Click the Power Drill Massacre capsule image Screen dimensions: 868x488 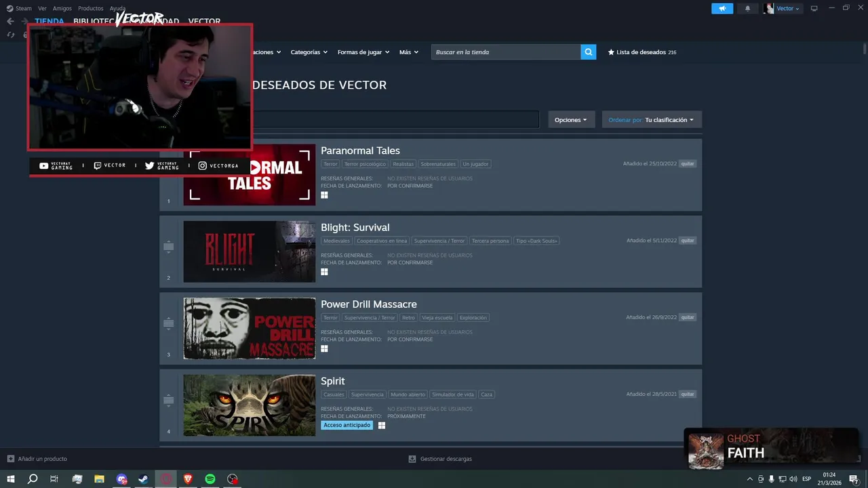click(x=250, y=328)
